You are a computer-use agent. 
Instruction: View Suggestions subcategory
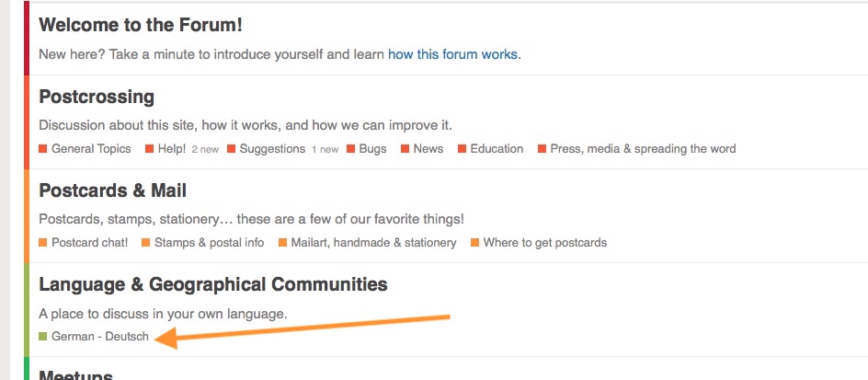point(272,149)
